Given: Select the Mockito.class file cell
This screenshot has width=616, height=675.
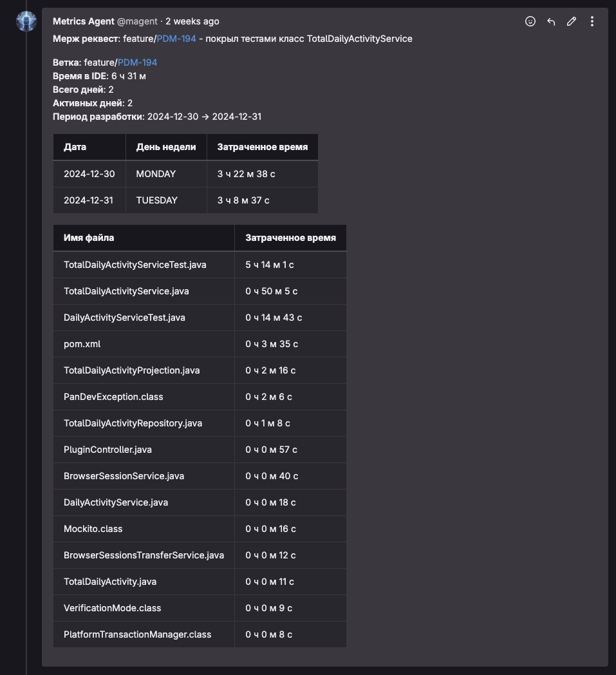Looking at the screenshot, I should [x=144, y=529].
